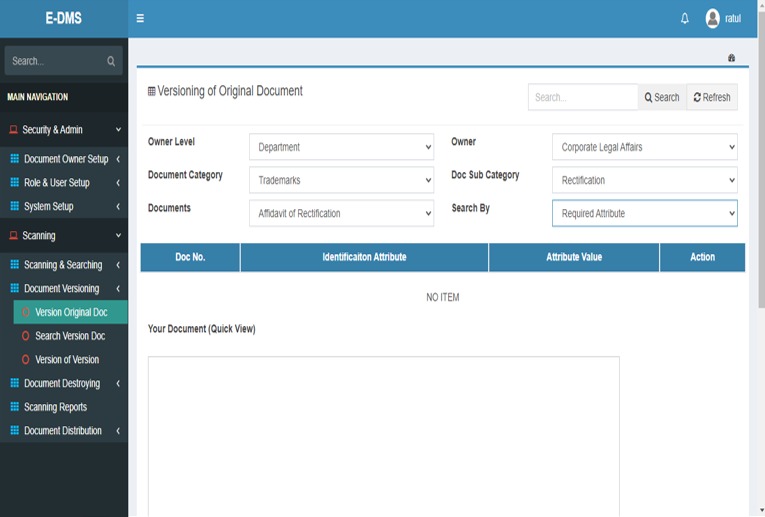
Task: Click the Document Versioning grid icon
Action: click(x=15, y=288)
